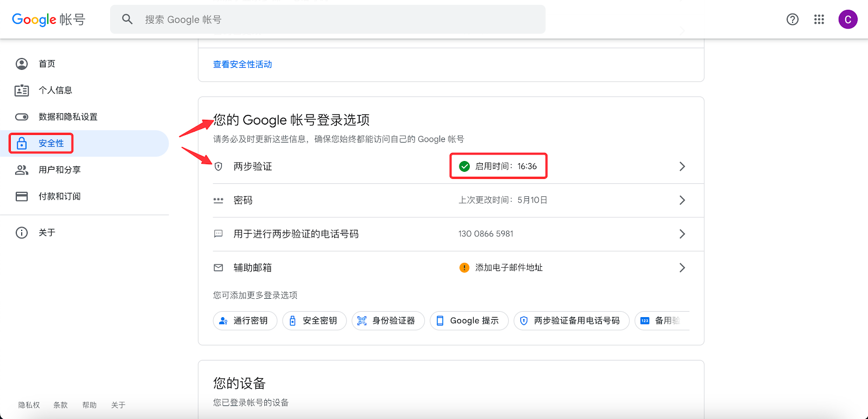Click the partially visible 备用验 chip
The height and width of the screenshot is (419, 868).
(x=662, y=321)
